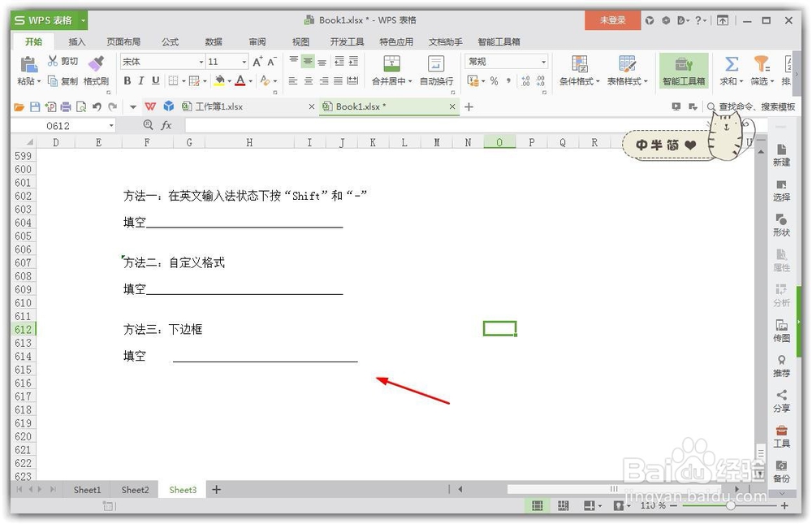Click the AutoSum (求和) icon

730,64
